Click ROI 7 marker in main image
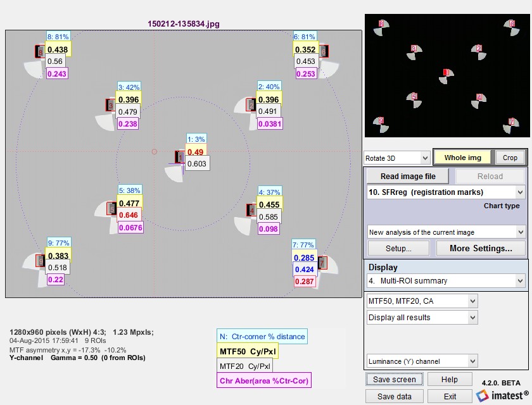 click(x=322, y=263)
